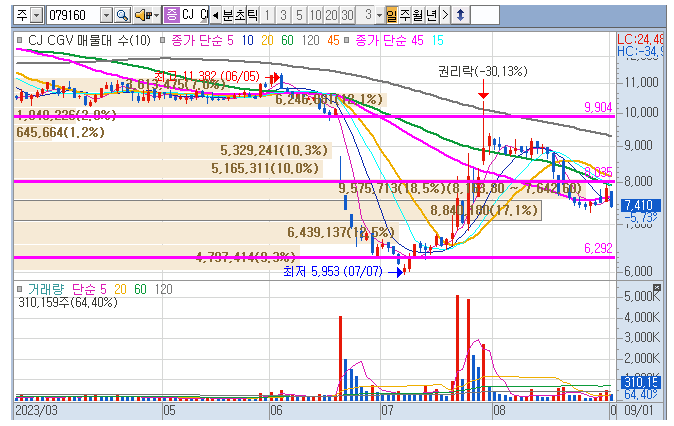Click the 5,165,311(10.0%) volume profile bar
The width and height of the screenshot is (674, 426).
tap(168, 168)
